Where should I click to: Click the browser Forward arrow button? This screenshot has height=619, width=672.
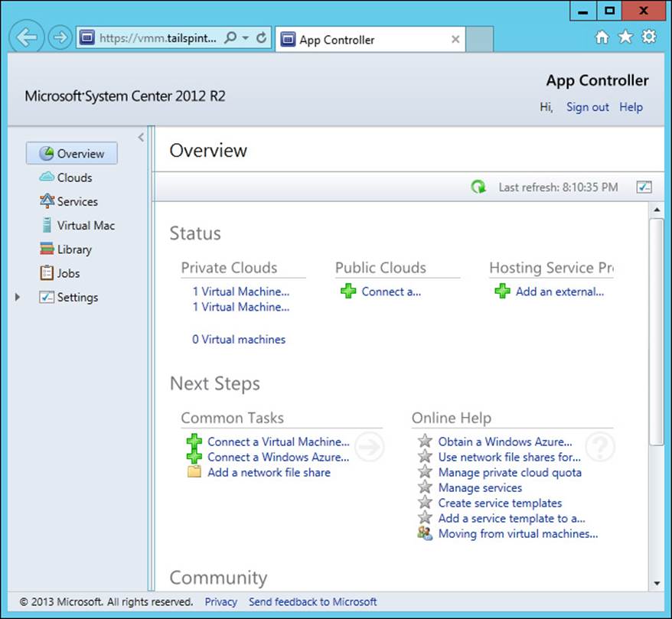click(x=60, y=37)
